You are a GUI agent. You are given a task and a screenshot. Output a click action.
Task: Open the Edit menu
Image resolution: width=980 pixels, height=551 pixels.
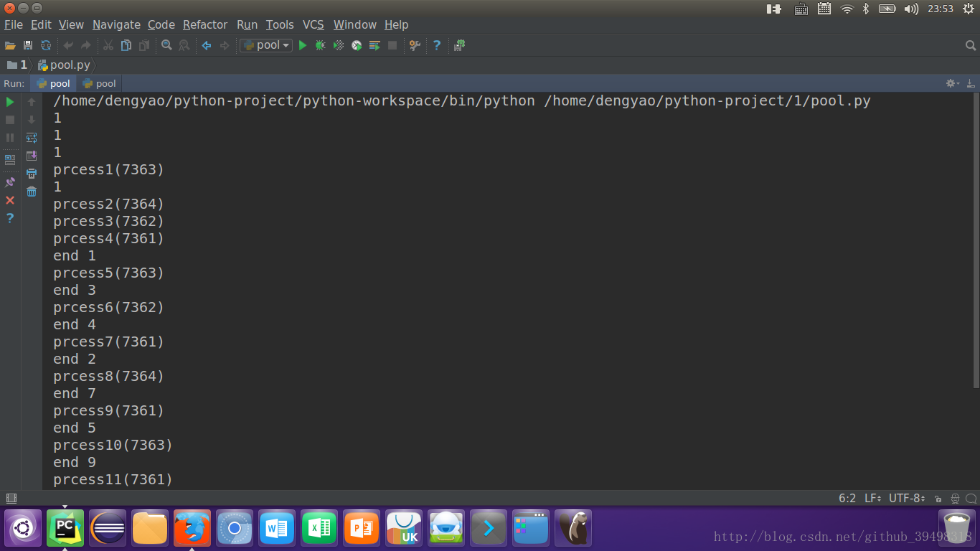pos(41,24)
